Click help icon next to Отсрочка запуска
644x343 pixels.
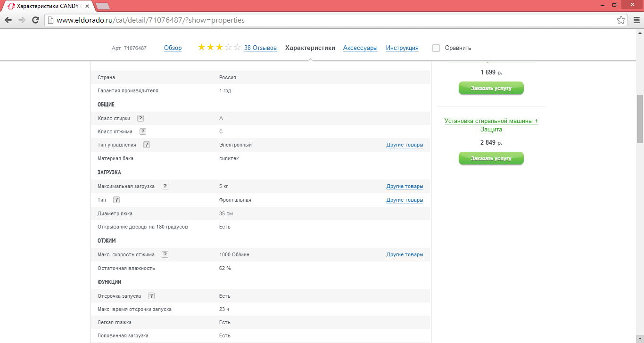click(151, 296)
